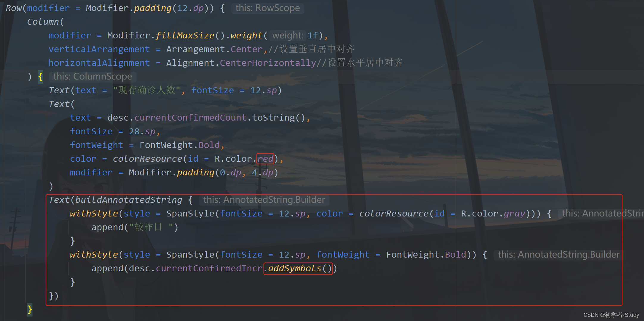Viewport: 644px width, 321px height.
Task: Click the 'this: ColumnScope' inlay hint
Action: click(93, 77)
